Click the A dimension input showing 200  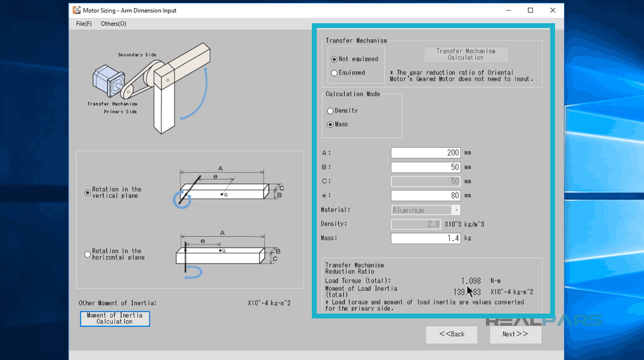click(425, 152)
